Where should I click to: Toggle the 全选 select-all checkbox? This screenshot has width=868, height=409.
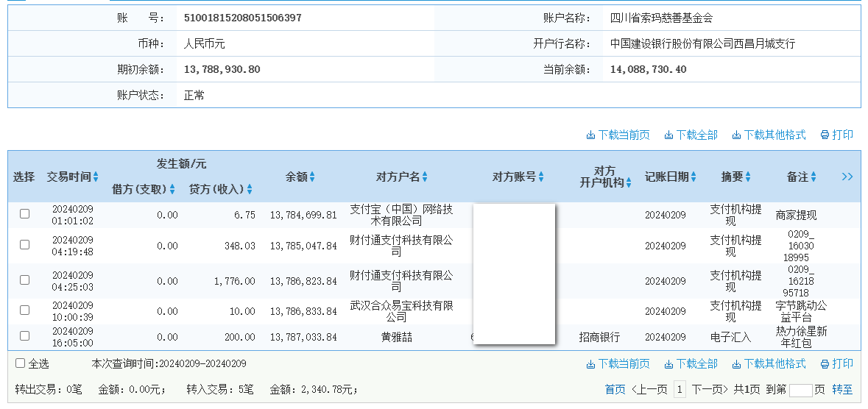click(x=21, y=363)
